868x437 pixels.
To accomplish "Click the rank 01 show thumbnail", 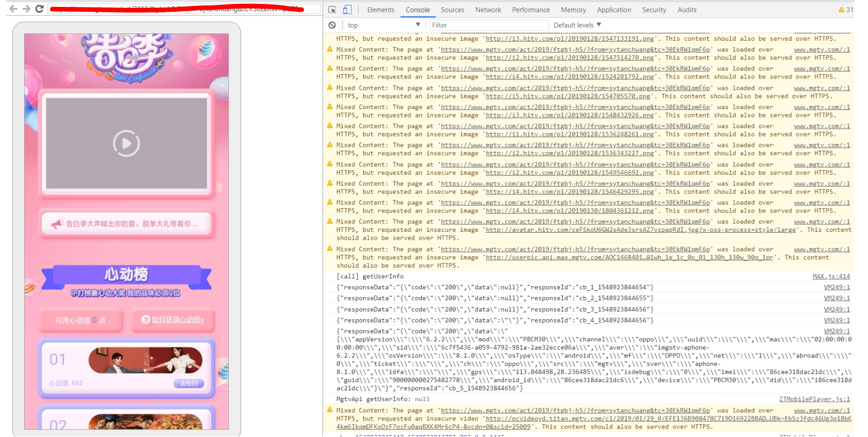I will click(145, 360).
